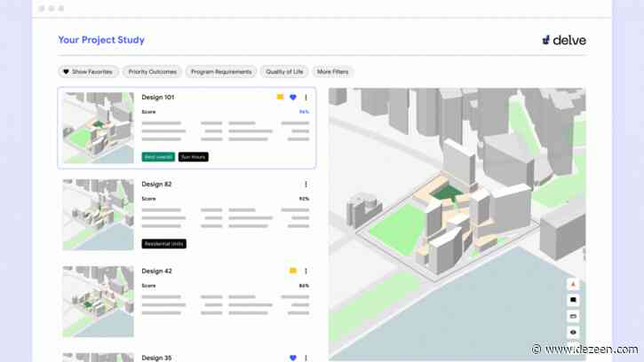Click the Design 35 title
This screenshot has width=644, height=362.
click(156, 358)
